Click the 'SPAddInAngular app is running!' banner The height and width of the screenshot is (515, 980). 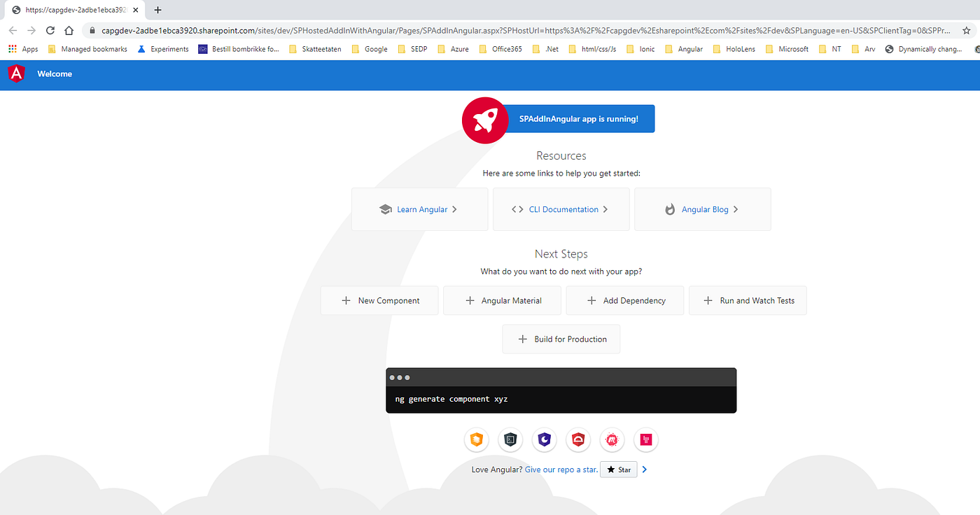click(579, 119)
